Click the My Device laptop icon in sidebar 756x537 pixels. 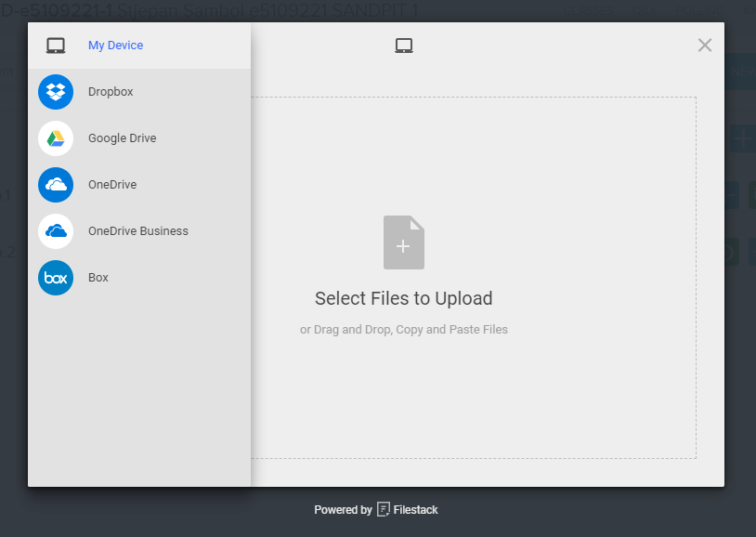point(56,46)
